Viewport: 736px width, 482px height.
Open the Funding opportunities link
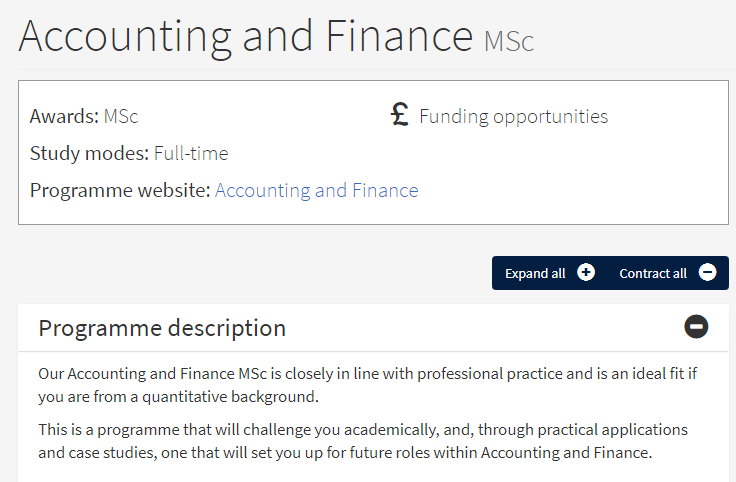click(514, 116)
